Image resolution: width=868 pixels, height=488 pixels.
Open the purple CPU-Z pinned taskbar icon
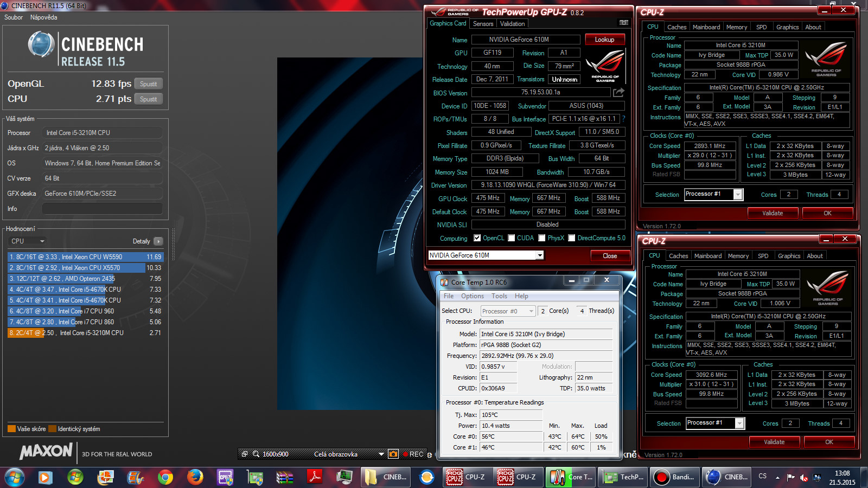coord(225,477)
